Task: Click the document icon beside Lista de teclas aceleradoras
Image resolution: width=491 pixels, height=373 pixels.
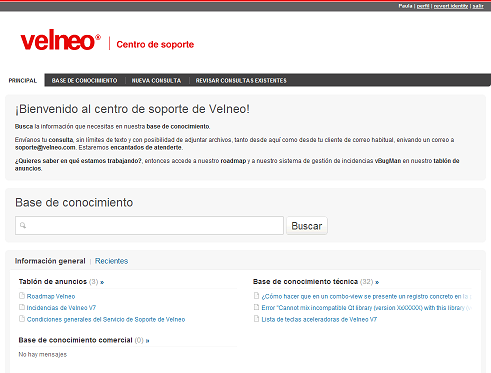Action: (256, 319)
